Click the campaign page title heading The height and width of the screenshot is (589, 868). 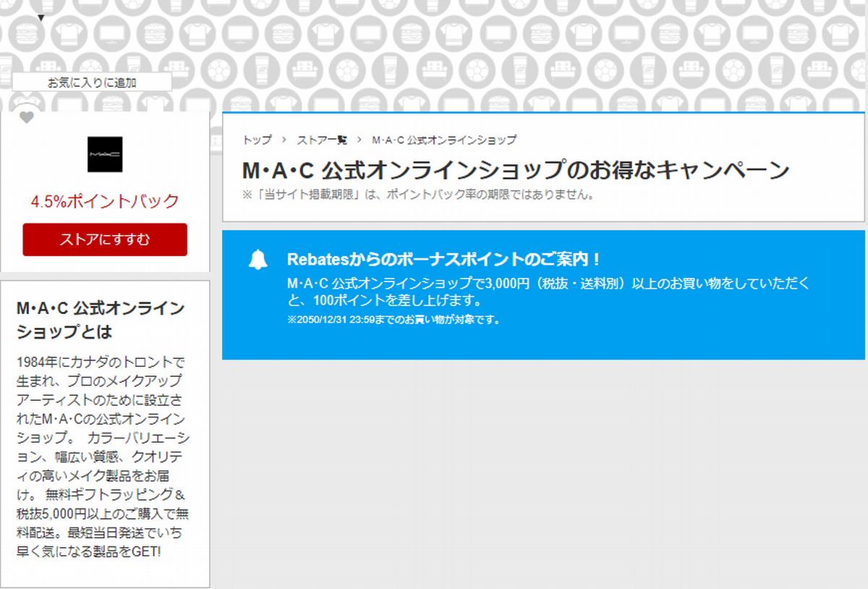(x=515, y=170)
